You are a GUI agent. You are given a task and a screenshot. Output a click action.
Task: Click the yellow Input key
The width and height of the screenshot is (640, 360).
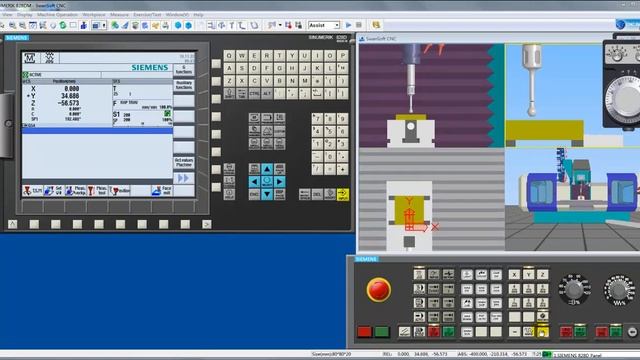[343, 194]
